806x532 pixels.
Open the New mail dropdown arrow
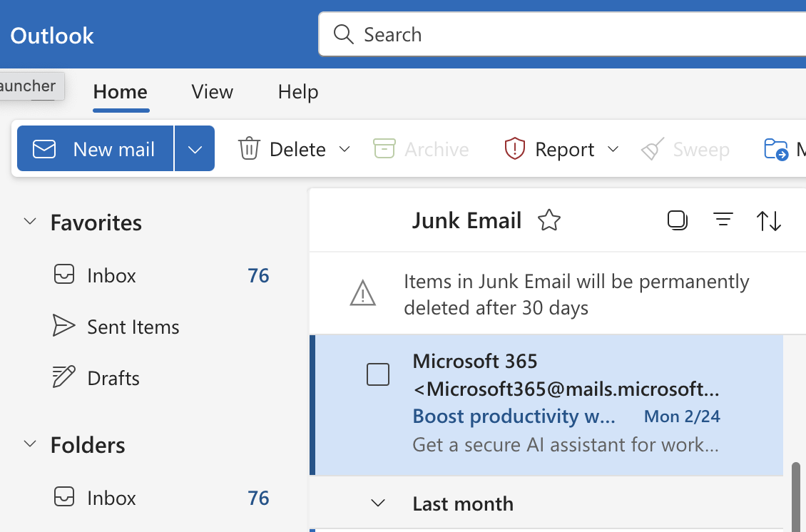pos(194,148)
